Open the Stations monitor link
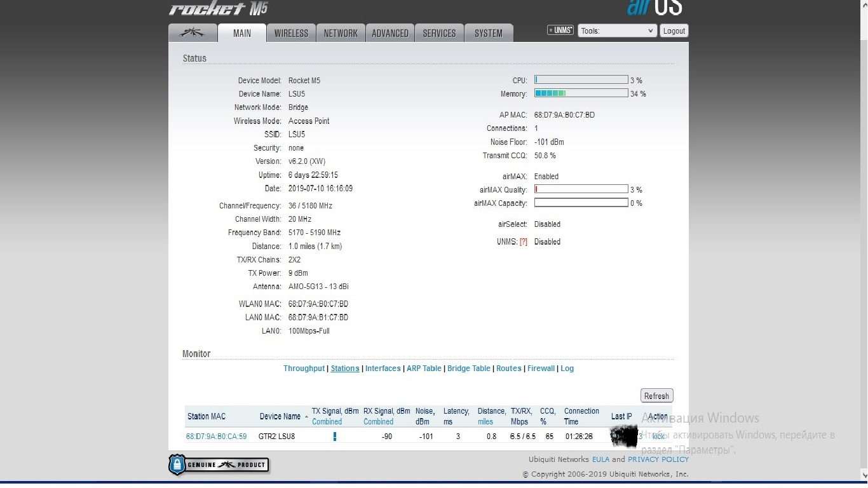The image size is (868, 488). pyautogui.click(x=345, y=369)
